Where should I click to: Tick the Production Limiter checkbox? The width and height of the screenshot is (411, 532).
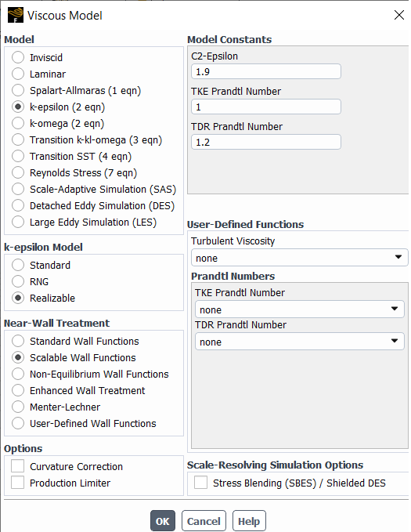pyautogui.click(x=61, y=483)
